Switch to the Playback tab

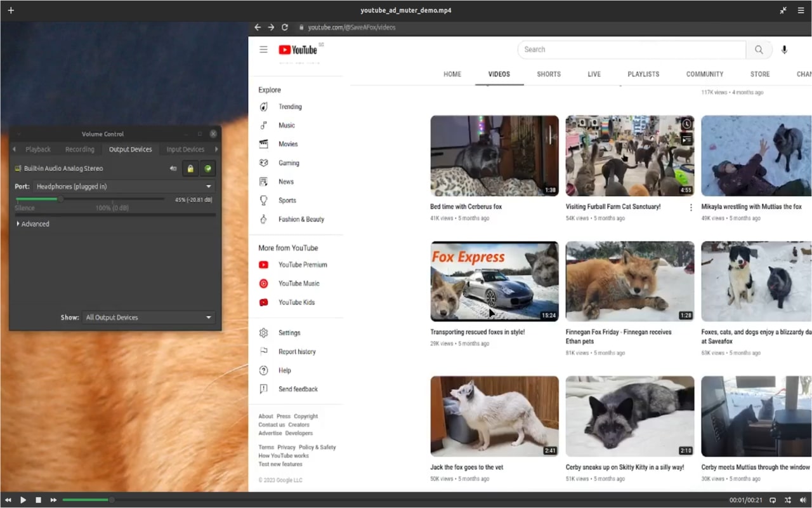pos(38,149)
